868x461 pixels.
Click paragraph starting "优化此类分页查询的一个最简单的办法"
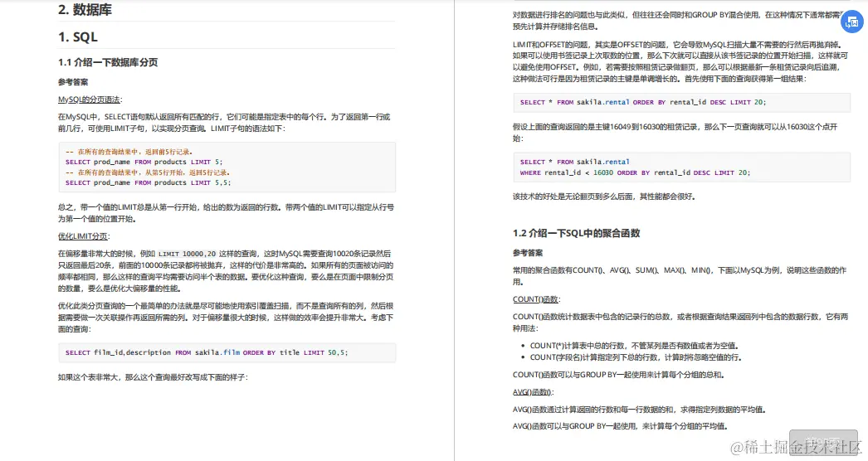pyautogui.click(x=226, y=317)
